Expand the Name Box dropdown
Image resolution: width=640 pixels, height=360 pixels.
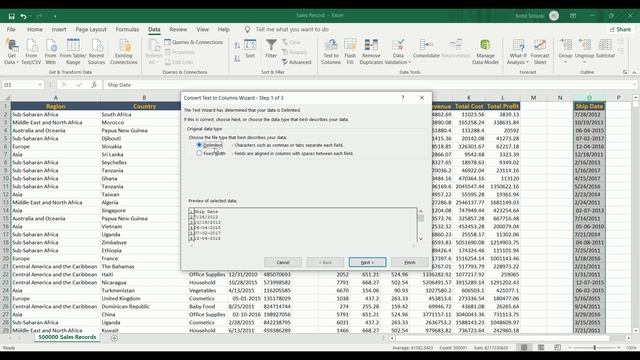coord(40,84)
